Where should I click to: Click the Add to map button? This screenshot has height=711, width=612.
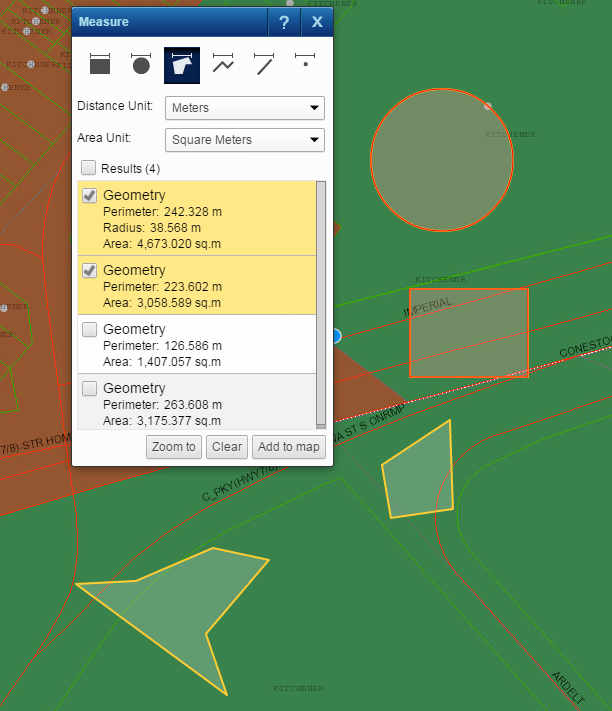click(x=288, y=447)
